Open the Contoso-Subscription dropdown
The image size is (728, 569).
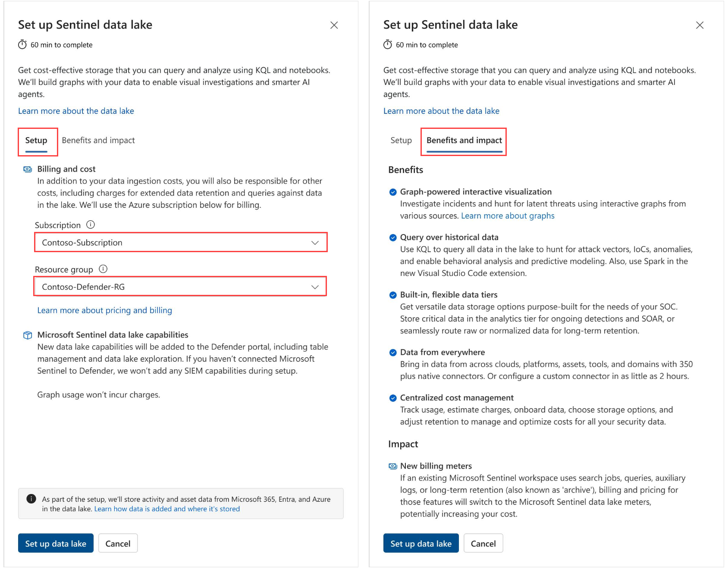pos(181,243)
